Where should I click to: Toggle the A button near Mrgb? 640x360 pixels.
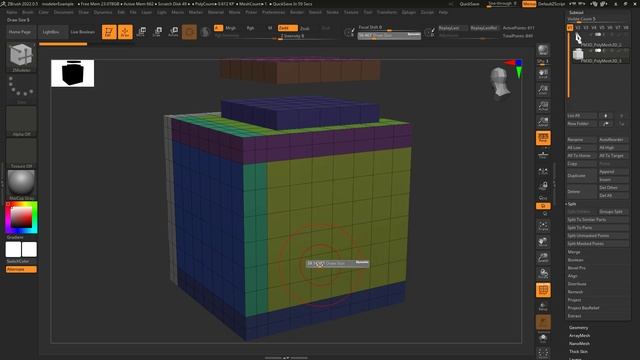[218, 28]
